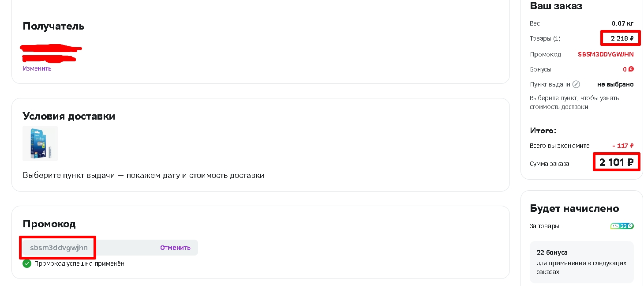Click не выбрано pickup point status
Image resolution: width=644 pixels, height=286 pixels.
(615, 84)
